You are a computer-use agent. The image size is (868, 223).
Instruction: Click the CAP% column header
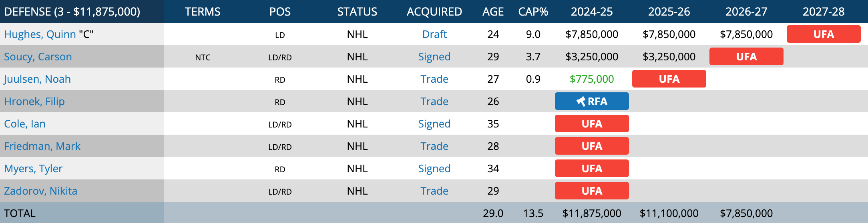[x=533, y=12]
